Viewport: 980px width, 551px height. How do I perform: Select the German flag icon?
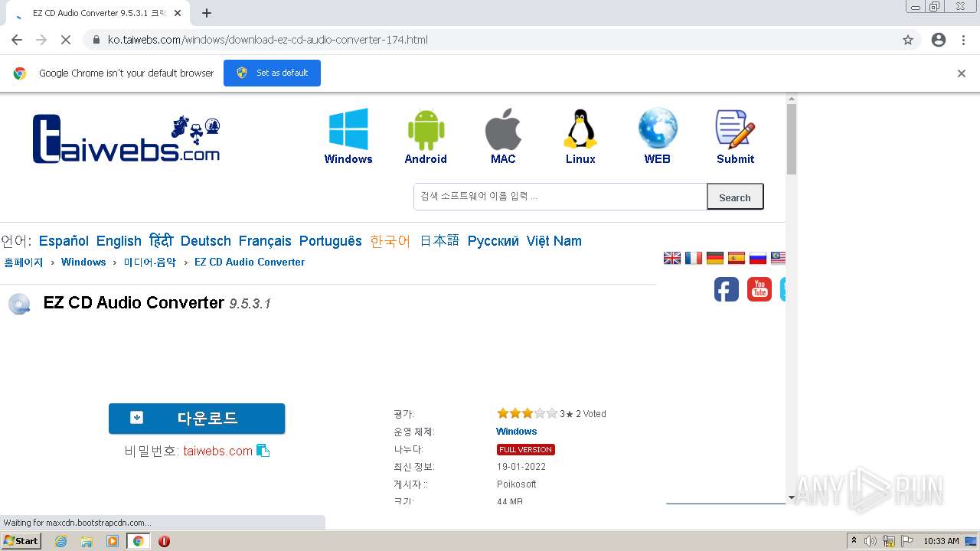pyautogui.click(x=715, y=258)
